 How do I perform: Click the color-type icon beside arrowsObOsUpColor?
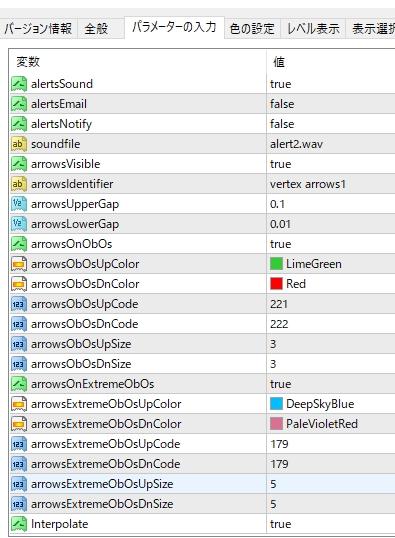tap(19, 264)
